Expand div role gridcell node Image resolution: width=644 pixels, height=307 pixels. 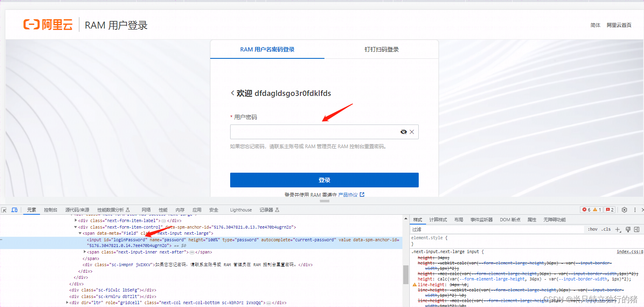pos(67,303)
